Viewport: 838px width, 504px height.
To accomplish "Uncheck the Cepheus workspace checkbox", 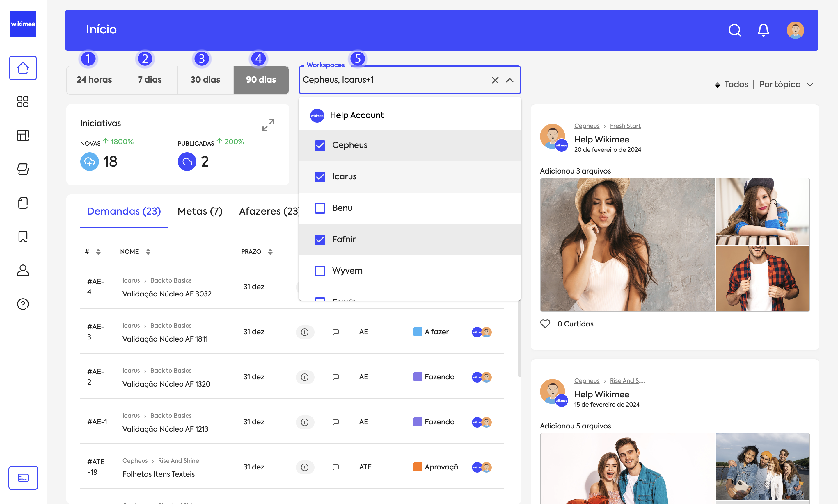I will [x=320, y=145].
